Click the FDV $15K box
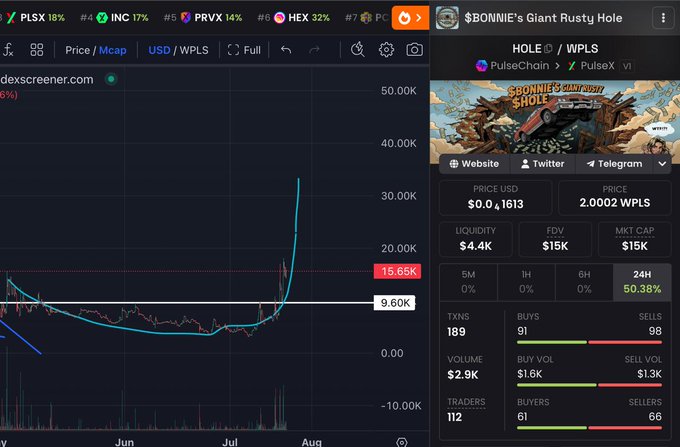680x447 pixels. tap(555, 240)
